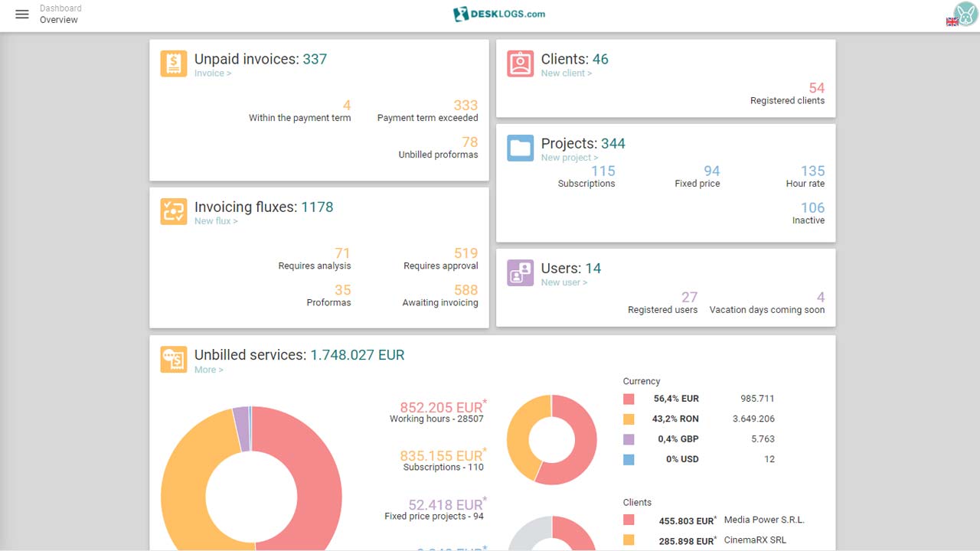Click the Projects folder icon

pyautogui.click(x=521, y=148)
